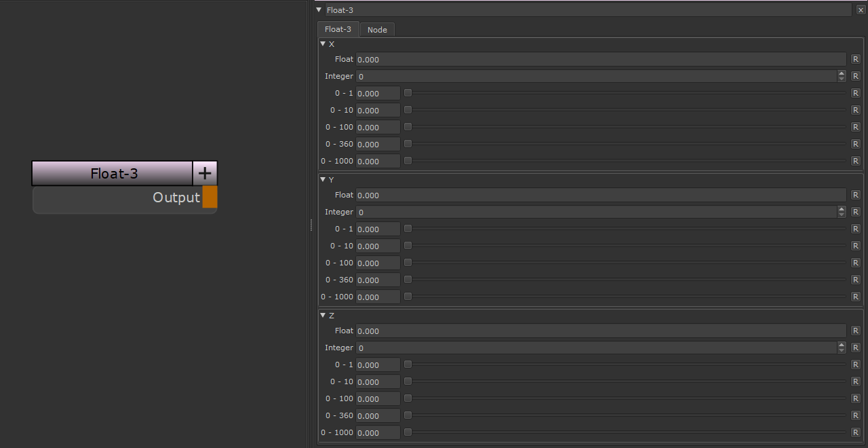Screen dimensions: 868x448
Task: Click the X Integer stepper arrows
Action: pyautogui.click(x=842, y=76)
